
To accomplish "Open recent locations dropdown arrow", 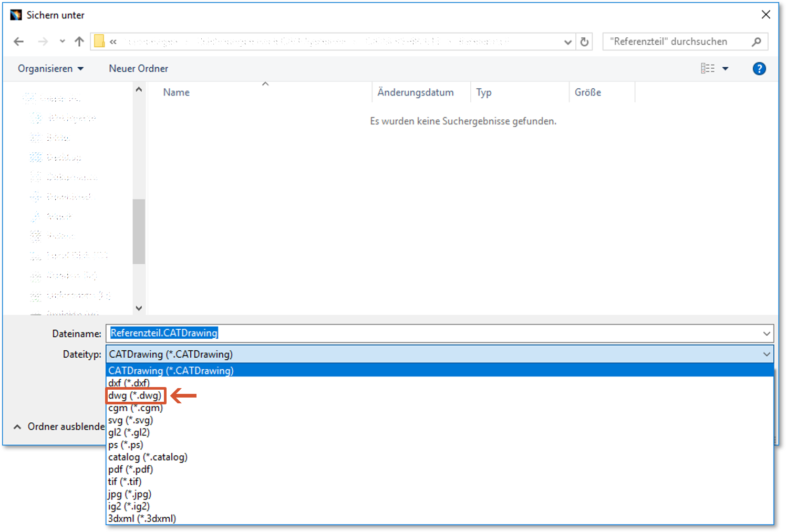I will pyautogui.click(x=63, y=41).
